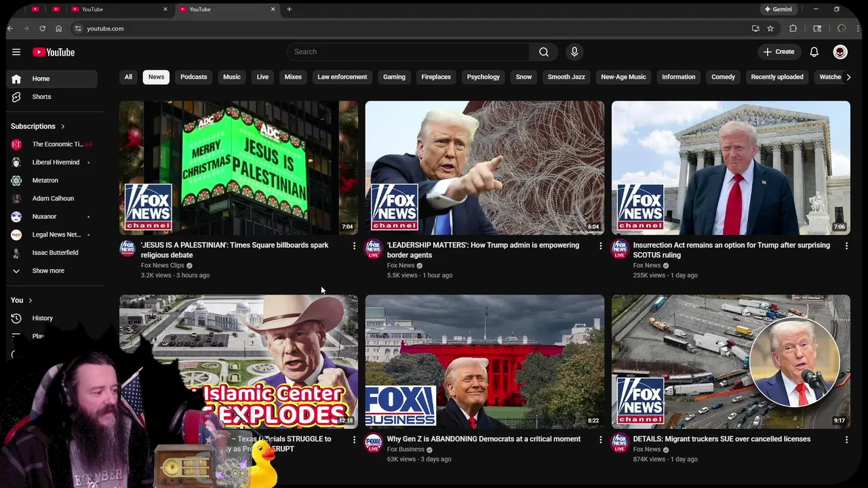Select the All filter chip
The image size is (868, 488).
(x=128, y=77)
